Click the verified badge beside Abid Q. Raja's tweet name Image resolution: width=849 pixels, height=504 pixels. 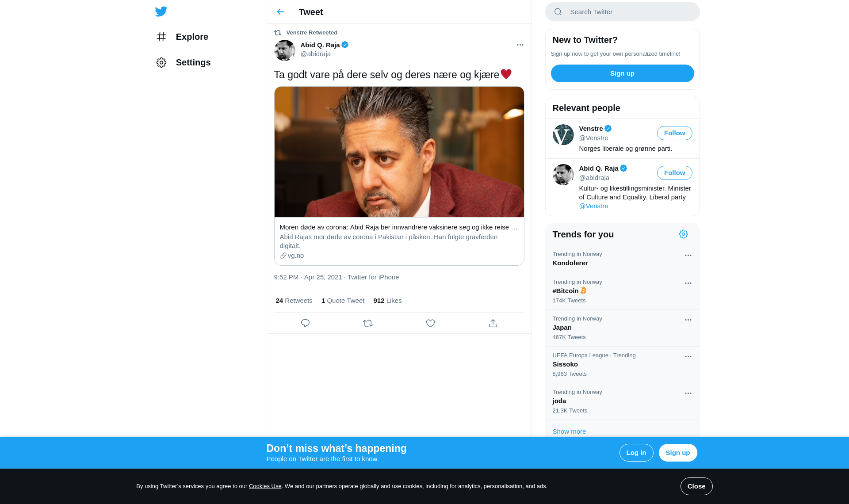345,45
